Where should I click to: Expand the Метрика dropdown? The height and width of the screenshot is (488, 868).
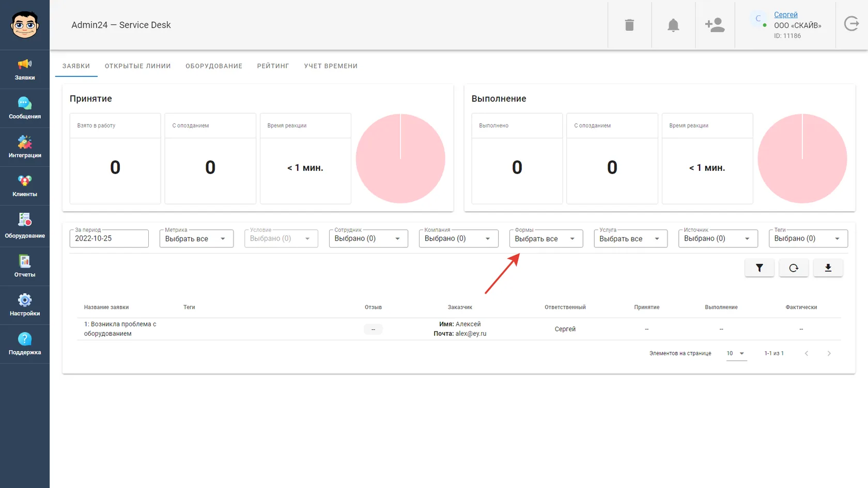[x=196, y=239]
